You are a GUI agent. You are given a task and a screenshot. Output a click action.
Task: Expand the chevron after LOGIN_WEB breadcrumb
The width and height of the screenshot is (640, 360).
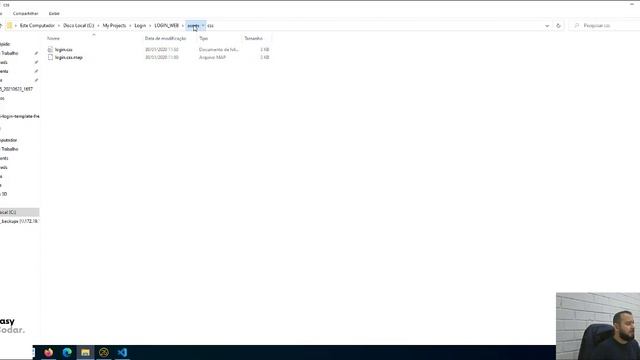(183, 26)
